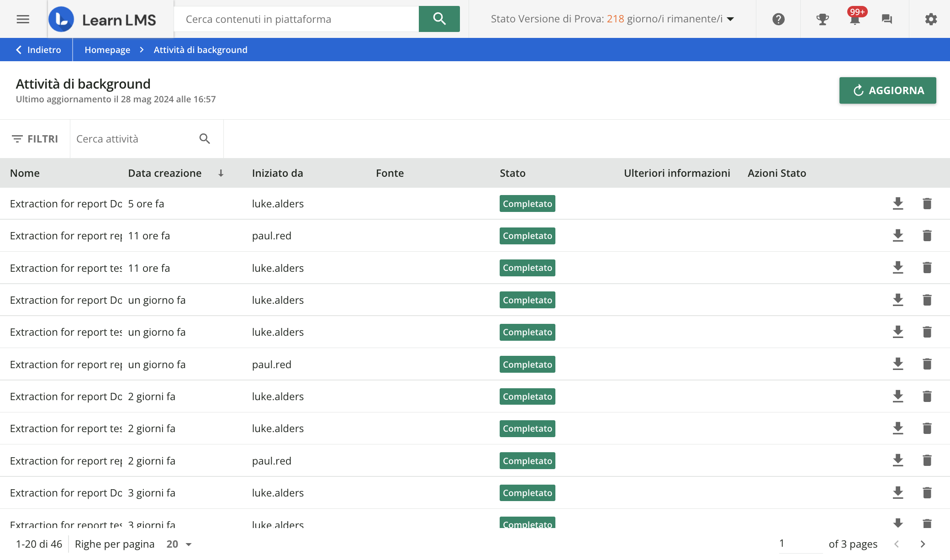Go to the previous page arrow

[x=897, y=544]
